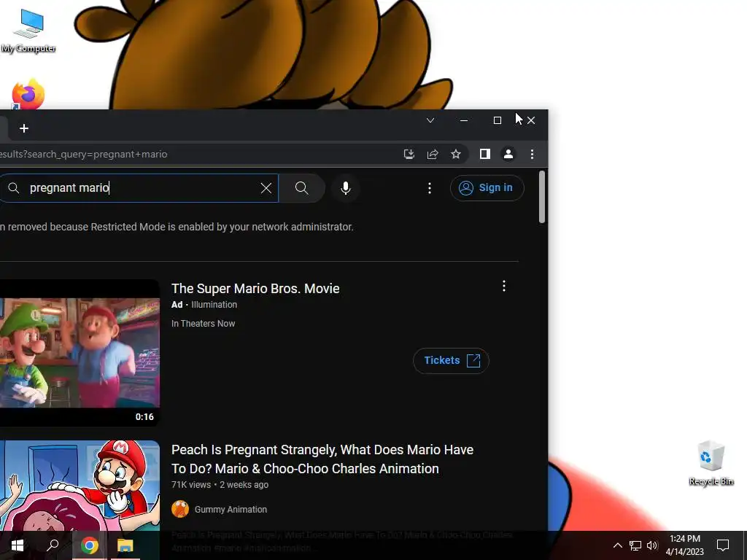Click the Peach Is Pregnant video thumbnail
747x560 pixels.
pos(80,486)
